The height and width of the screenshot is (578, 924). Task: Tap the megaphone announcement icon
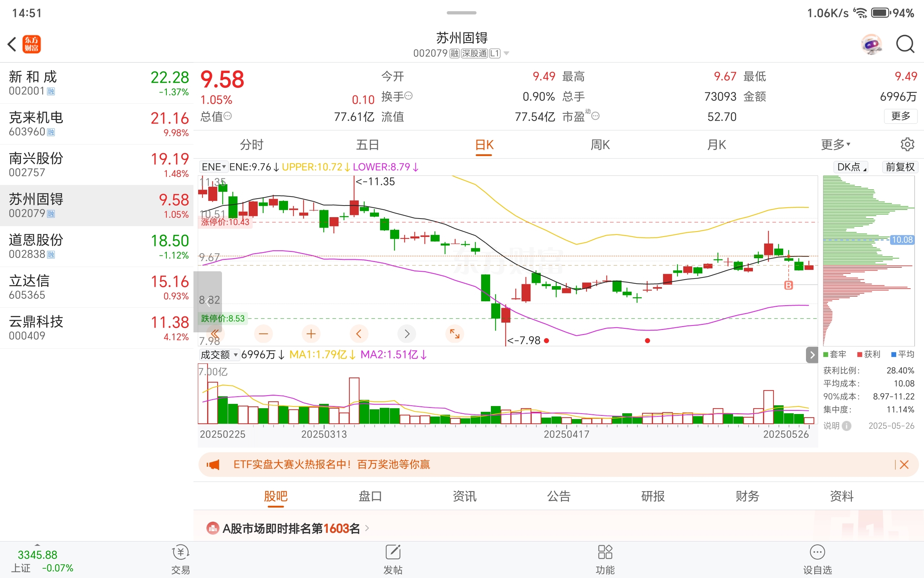213,465
